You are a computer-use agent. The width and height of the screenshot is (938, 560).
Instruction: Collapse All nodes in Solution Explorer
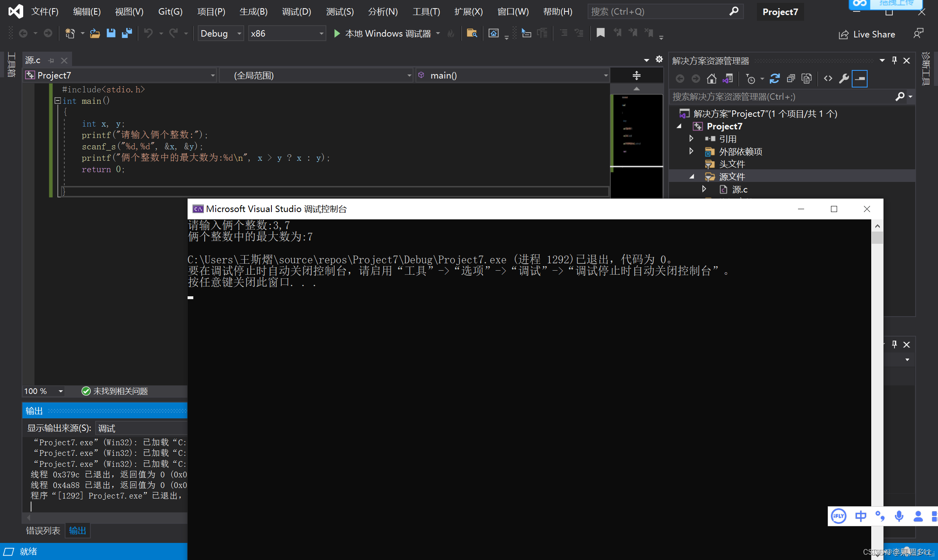(791, 79)
